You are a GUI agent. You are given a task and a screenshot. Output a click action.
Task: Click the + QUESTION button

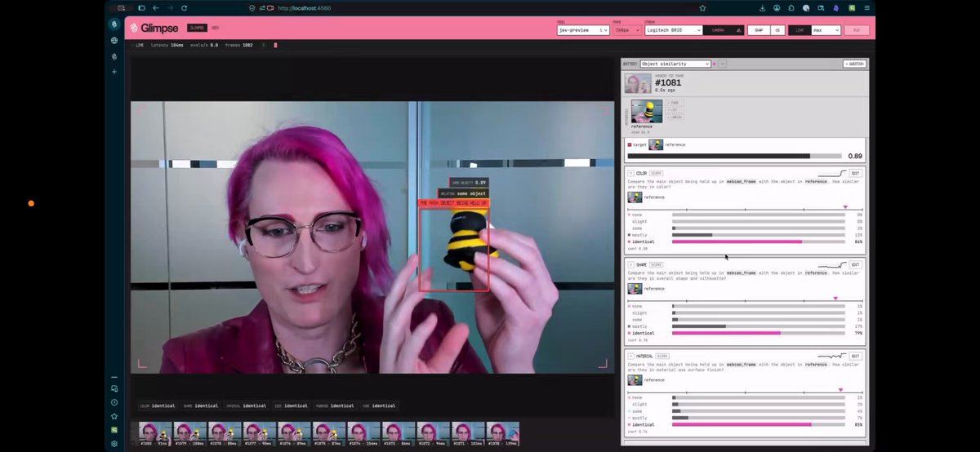854,64
